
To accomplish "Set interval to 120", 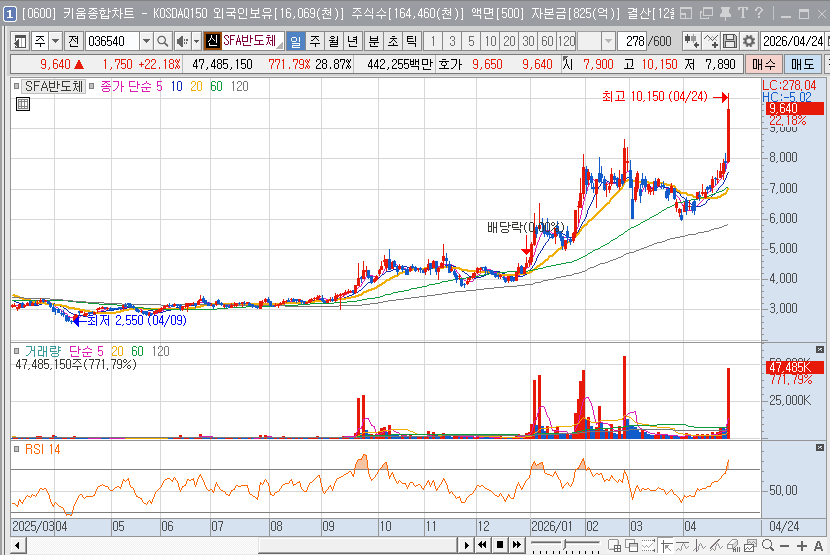I will tap(566, 41).
